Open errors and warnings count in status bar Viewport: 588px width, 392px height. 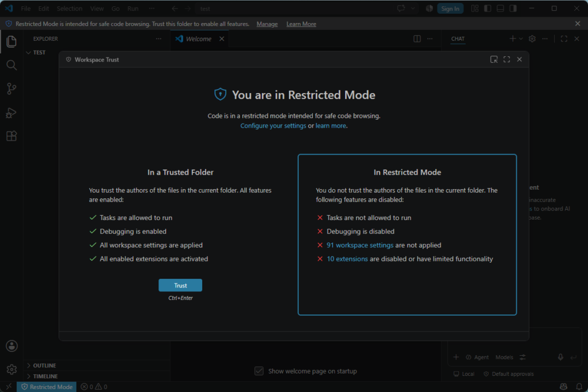[x=94, y=387]
